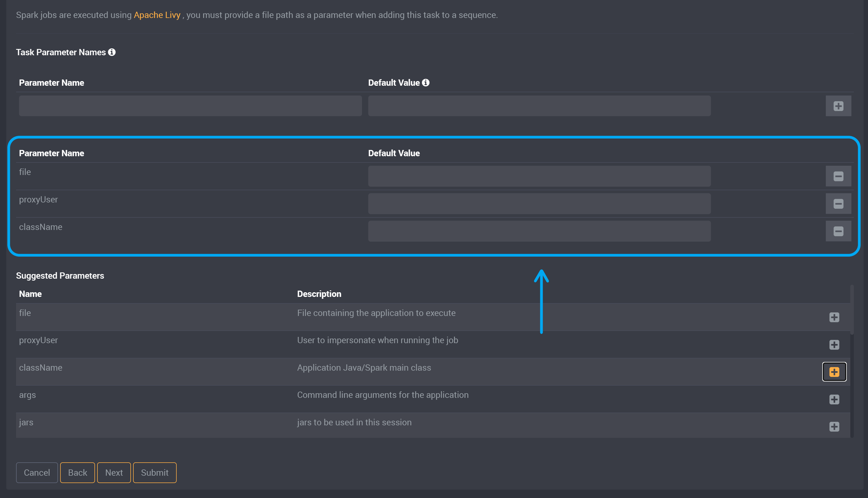Select 'jars to be used in this session'

pyautogui.click(x=354, y=422)
